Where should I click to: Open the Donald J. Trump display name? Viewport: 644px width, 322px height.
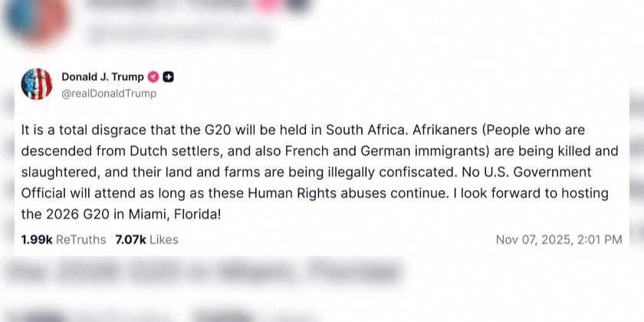(103, 77)
